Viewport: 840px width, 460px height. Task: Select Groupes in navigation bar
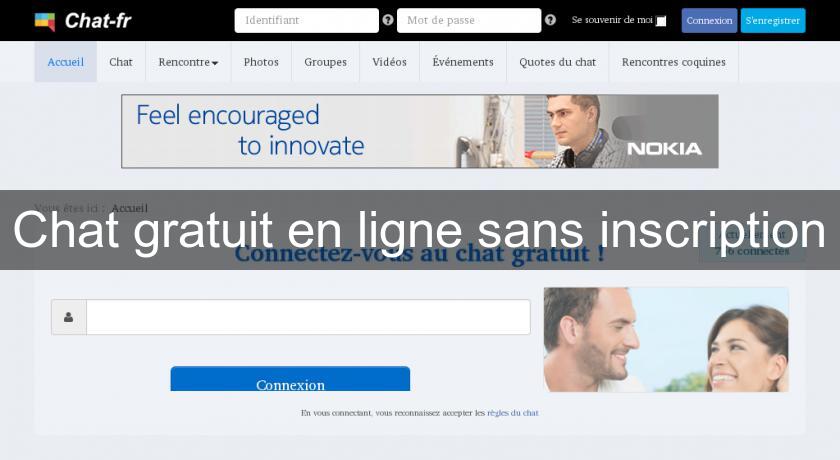(325, 62)
